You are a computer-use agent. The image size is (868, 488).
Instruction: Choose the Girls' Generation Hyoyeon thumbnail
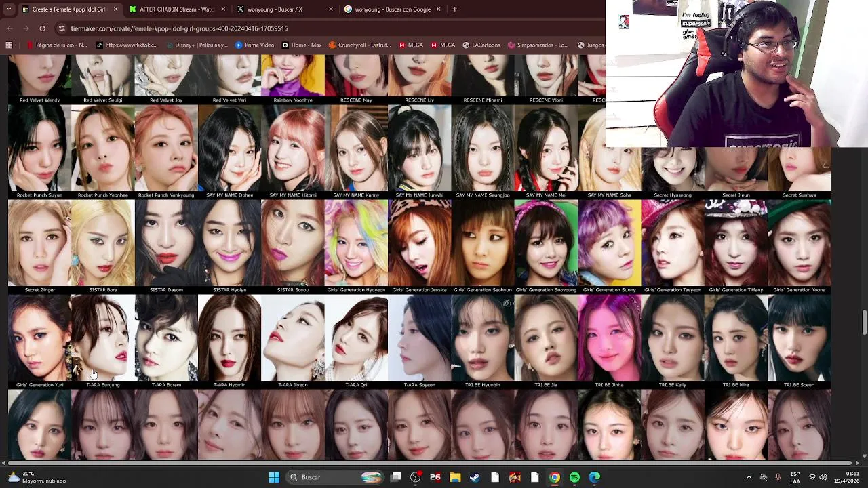click(x=356, y=243)
